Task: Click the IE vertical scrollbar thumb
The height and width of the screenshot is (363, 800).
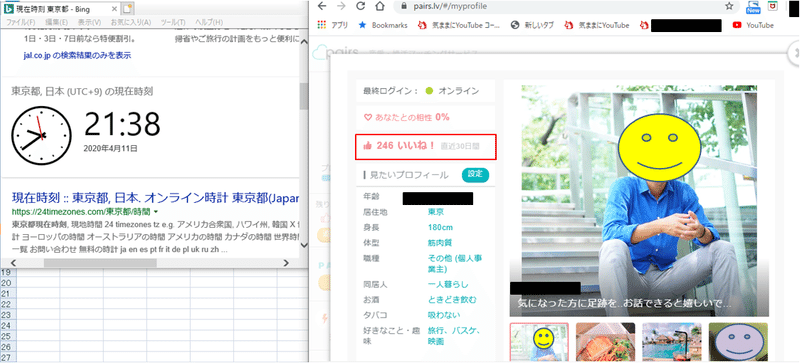Action: click(304, 95)
